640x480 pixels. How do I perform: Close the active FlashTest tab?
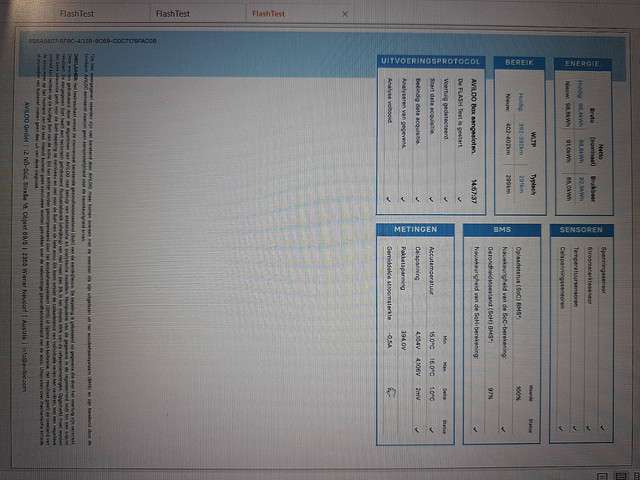[x=345, y=14]
